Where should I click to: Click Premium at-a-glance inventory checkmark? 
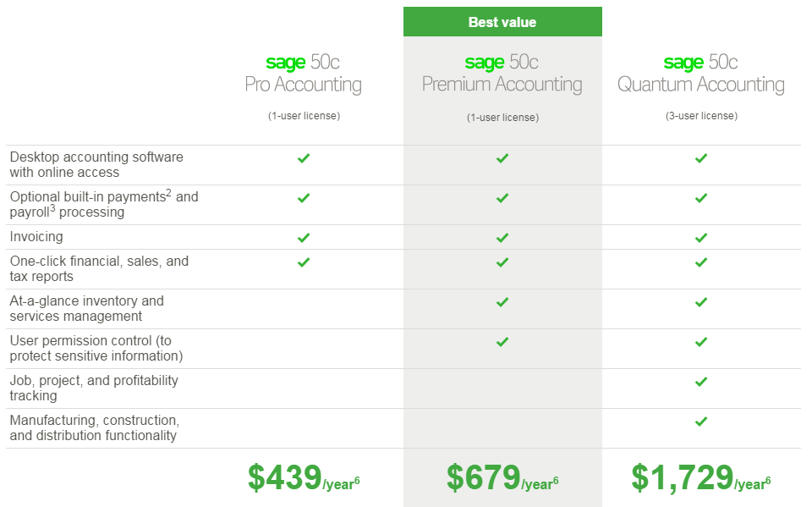[502, 302]
